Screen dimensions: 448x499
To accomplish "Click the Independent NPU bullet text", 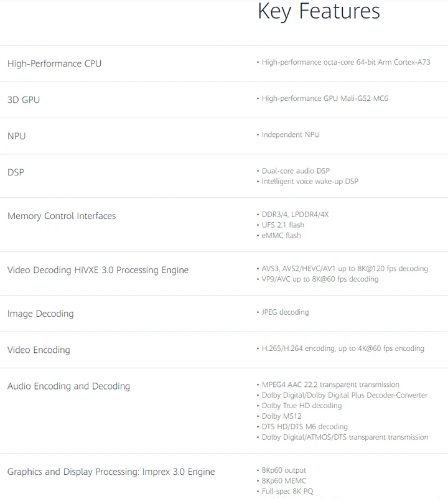I will pos(290,134).
